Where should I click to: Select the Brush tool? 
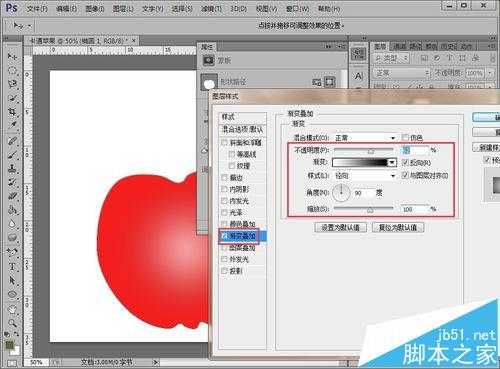coord(12,155)
